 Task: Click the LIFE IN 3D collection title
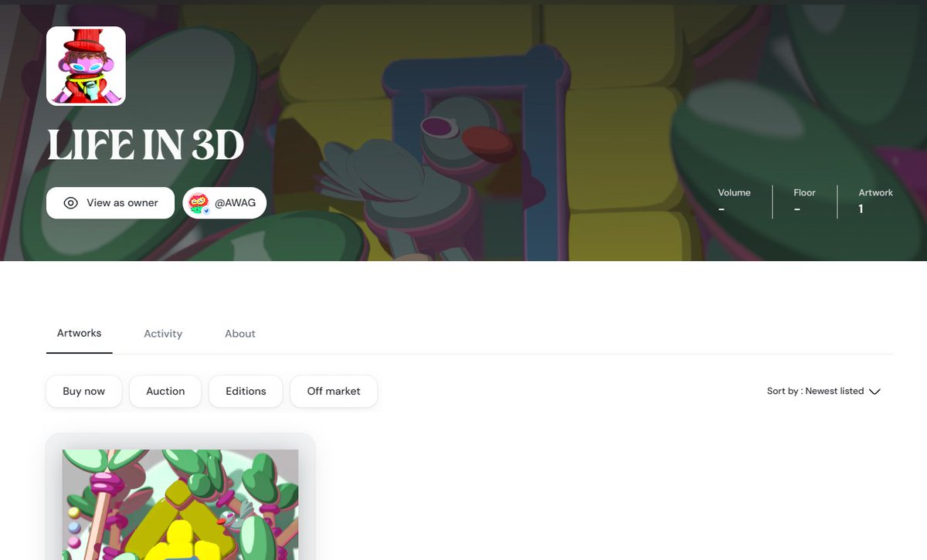tap(146, 144)
